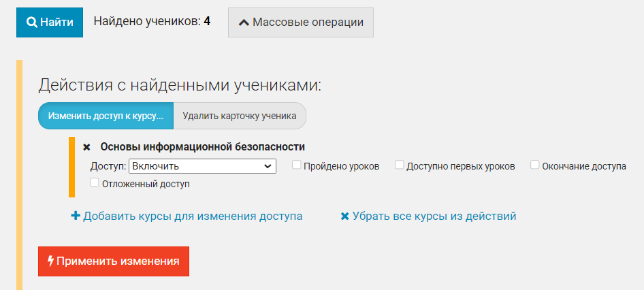
Task: Collapse the Массовые операции panel
Action: coord(300,22)
